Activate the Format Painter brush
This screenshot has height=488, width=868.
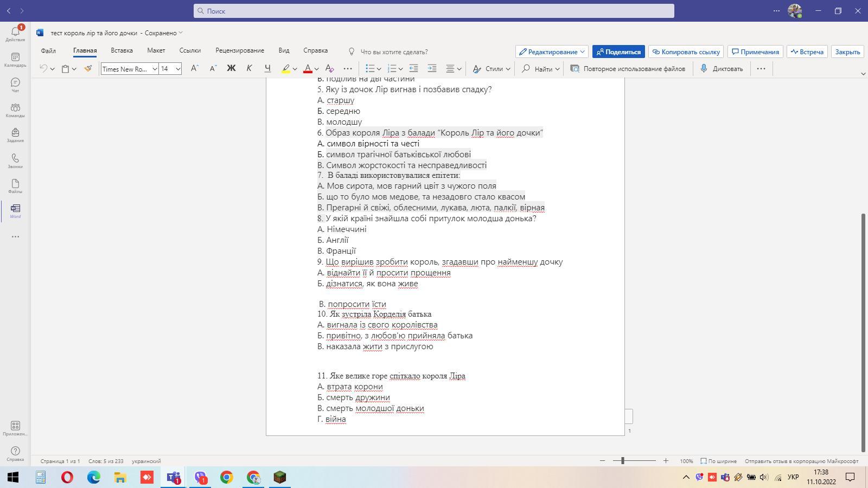tap(88, 69)
